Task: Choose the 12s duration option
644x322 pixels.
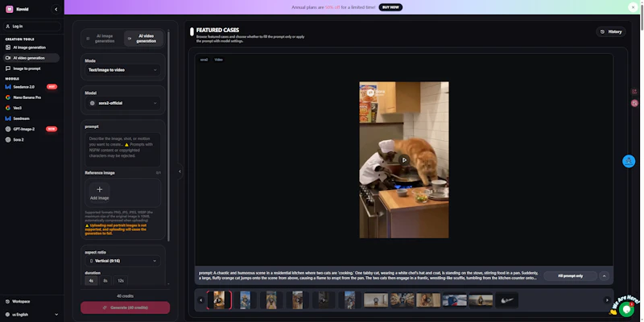Action: click(x=120, y=281)
